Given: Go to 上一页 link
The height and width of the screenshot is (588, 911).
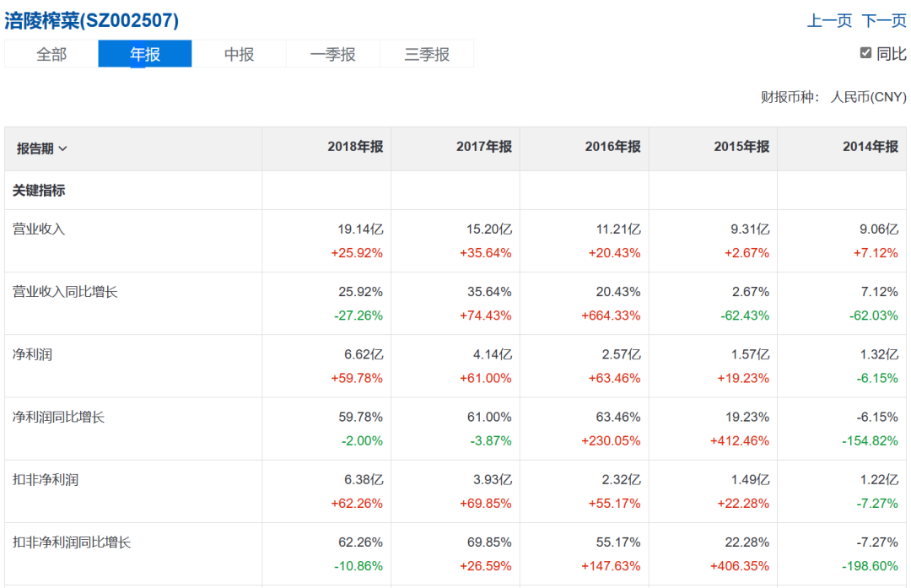Looking at the screenshot, I should click(x=830, y=21).
